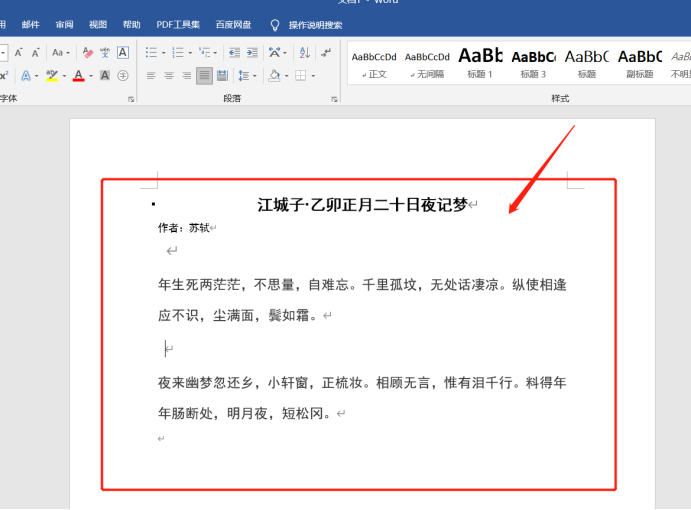Switch to the 审阅 tab
The image size is (691, 510).
coord(64,25)
